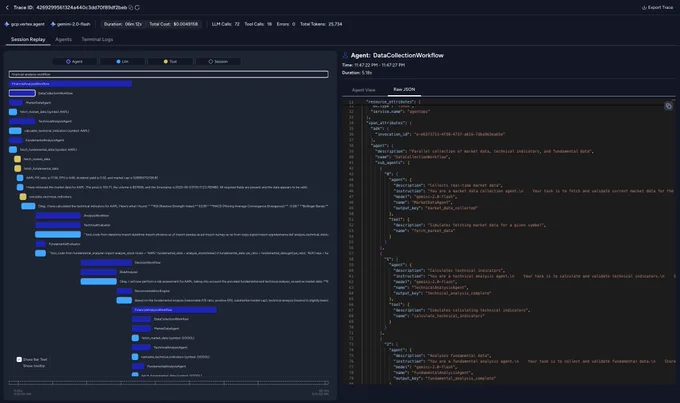Click the fetch_fundamental_data (symbol: AAPL) span
This screenshot has width=680, height=403.
click(x=13, y=150)
